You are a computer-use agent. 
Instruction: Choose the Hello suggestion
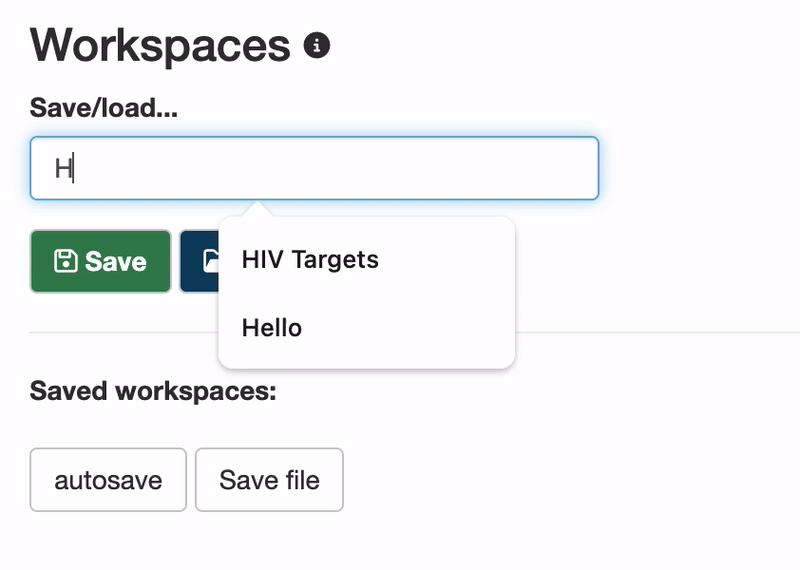[272, 328]
